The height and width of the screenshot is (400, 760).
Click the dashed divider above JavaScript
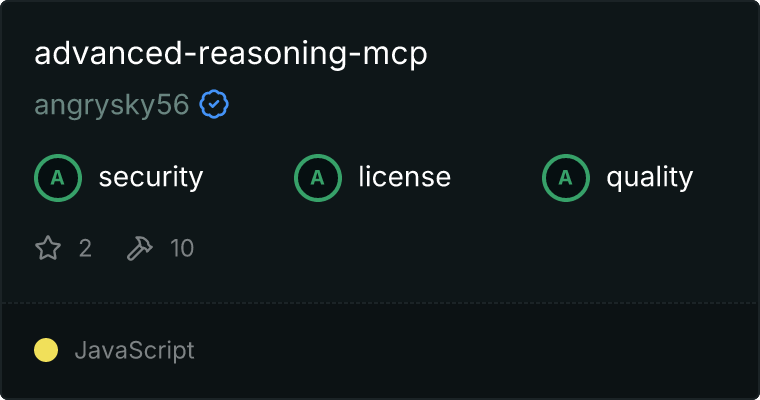click(x=380, y=303)
